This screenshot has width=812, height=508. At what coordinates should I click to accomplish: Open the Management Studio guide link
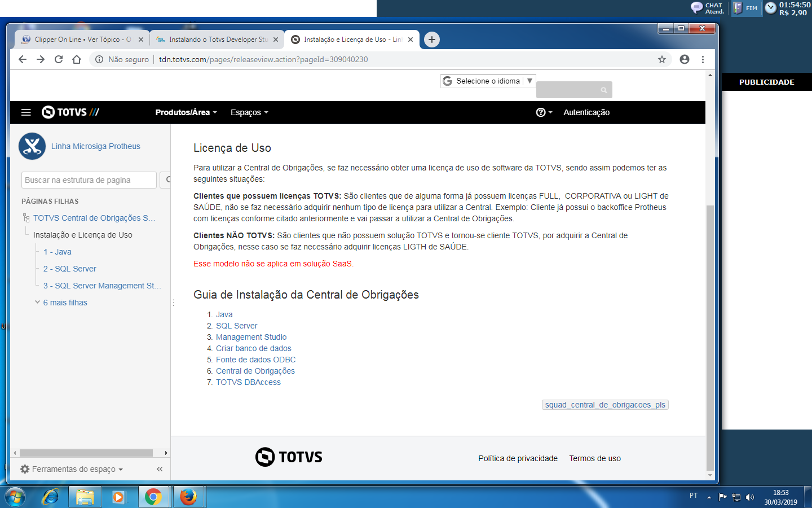pyautogui.click(x=251, y=337)
